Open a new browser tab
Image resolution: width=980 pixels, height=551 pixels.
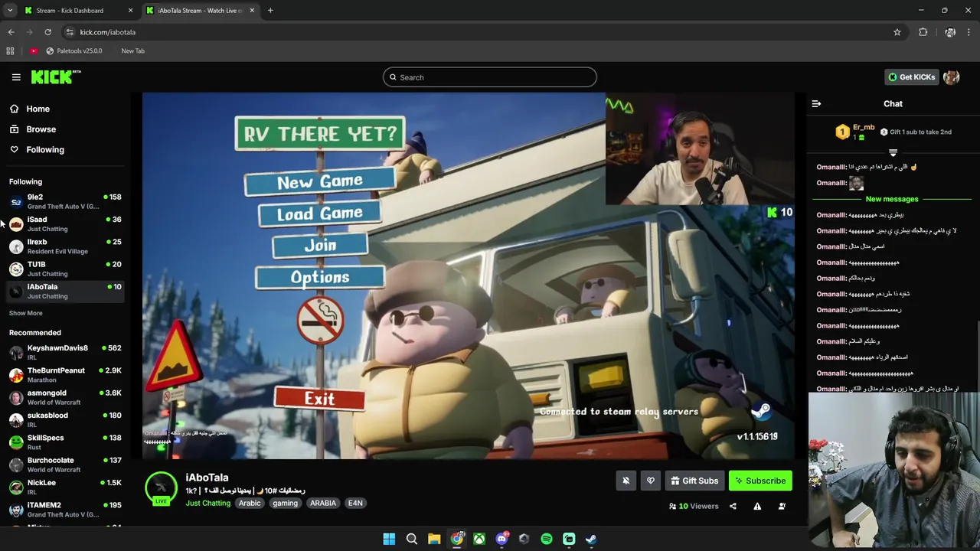pos(270,11)
